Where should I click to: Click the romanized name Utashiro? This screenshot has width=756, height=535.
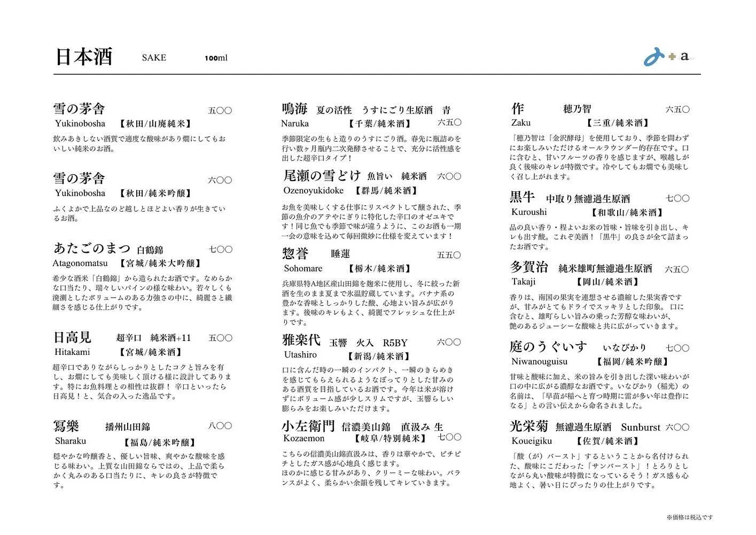click(300, 354)
